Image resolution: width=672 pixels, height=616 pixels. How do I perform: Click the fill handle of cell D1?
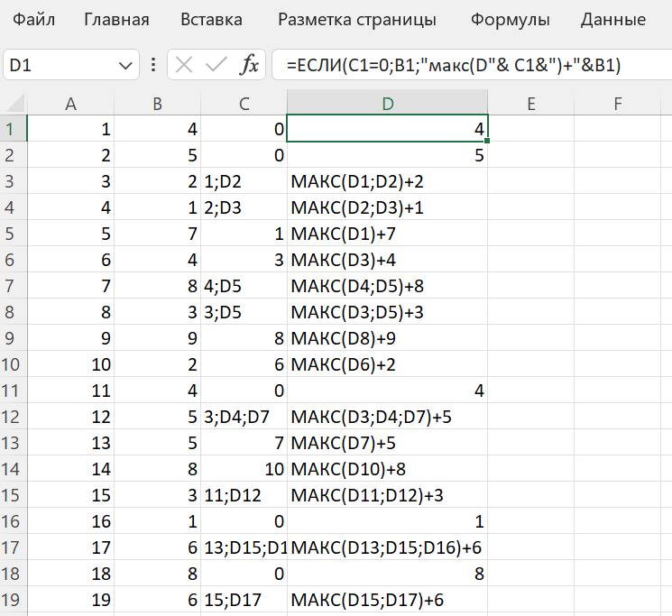coord(487,141)
